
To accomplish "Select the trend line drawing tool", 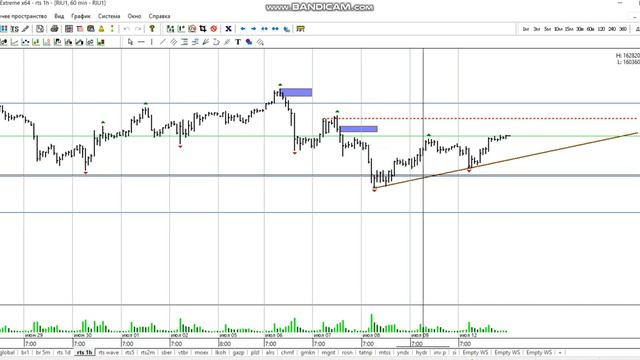I will [x=162, y=42].
